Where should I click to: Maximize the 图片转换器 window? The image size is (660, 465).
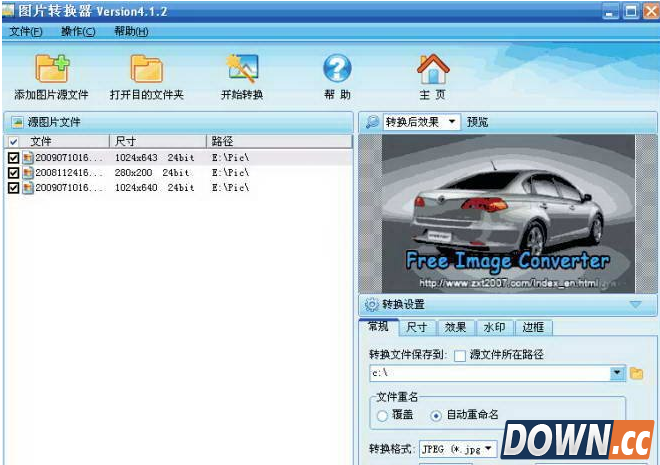coord(631,12)
